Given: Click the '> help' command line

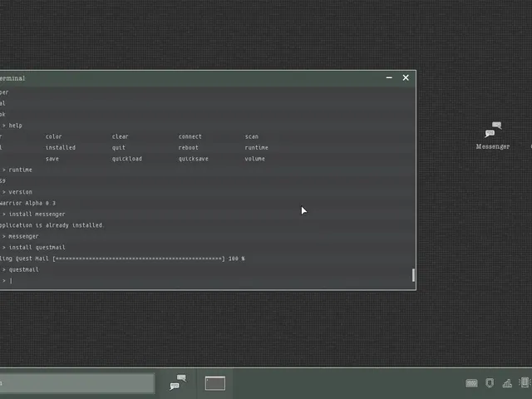Looking at the screenshot, I should [x=12, y=126].
